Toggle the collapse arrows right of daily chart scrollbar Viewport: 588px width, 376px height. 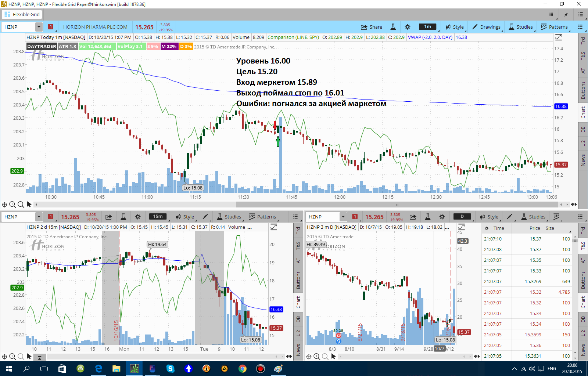[477, 357]
